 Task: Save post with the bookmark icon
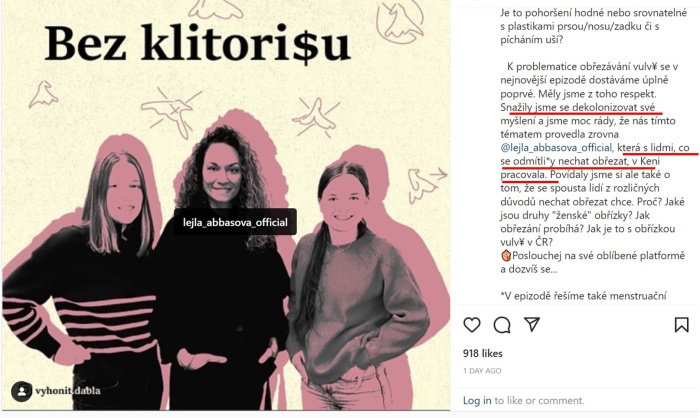click(681, 325)
